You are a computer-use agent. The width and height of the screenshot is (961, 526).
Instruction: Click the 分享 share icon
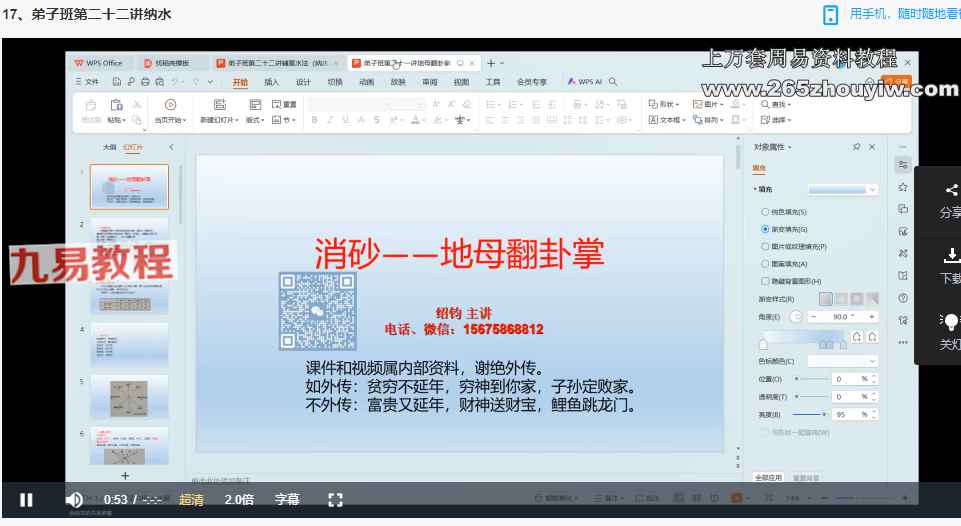pyautogui.click(x=951, y=190)
